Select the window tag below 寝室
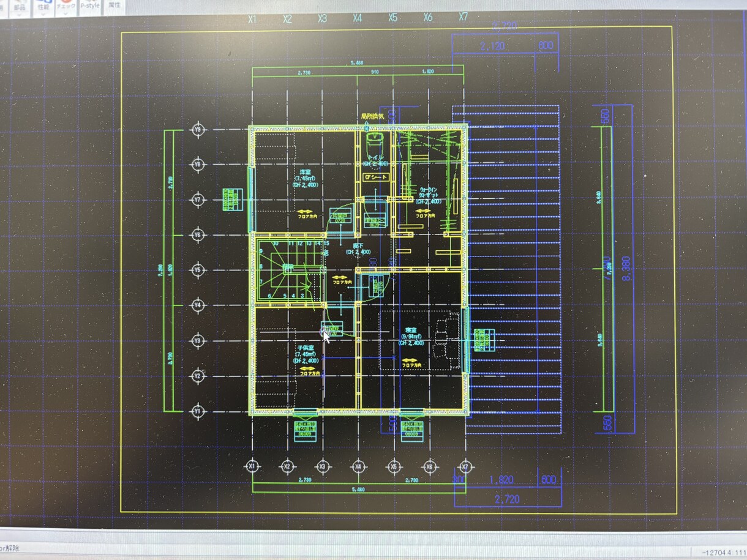The image size is (747, 560). click(x=413, y=431)
